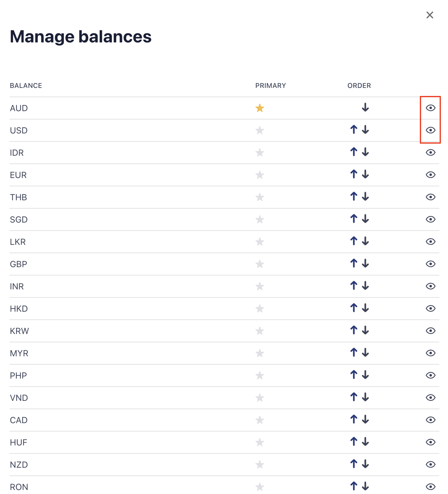Move MYR balance down

(365, 353)
